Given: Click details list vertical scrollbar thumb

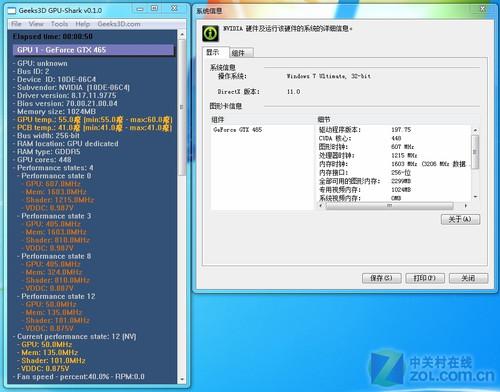Looking at the screenshot, I should 475,152.
